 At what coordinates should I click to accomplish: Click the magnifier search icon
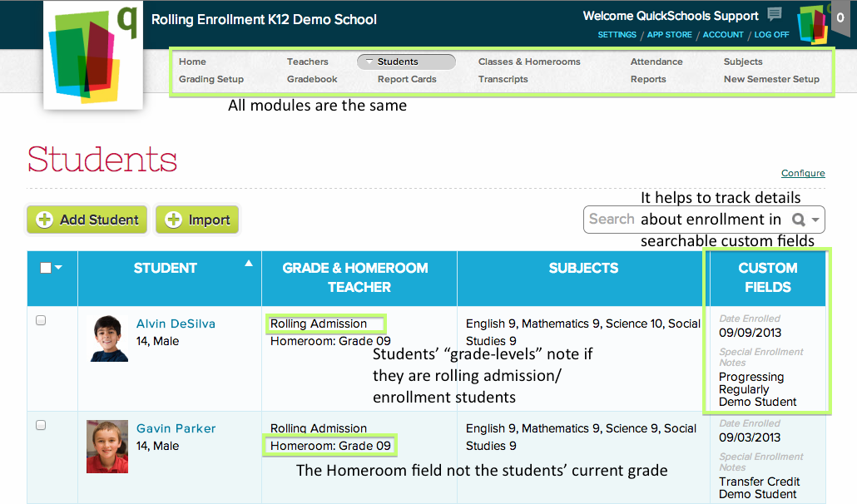(x=799, y=220)
